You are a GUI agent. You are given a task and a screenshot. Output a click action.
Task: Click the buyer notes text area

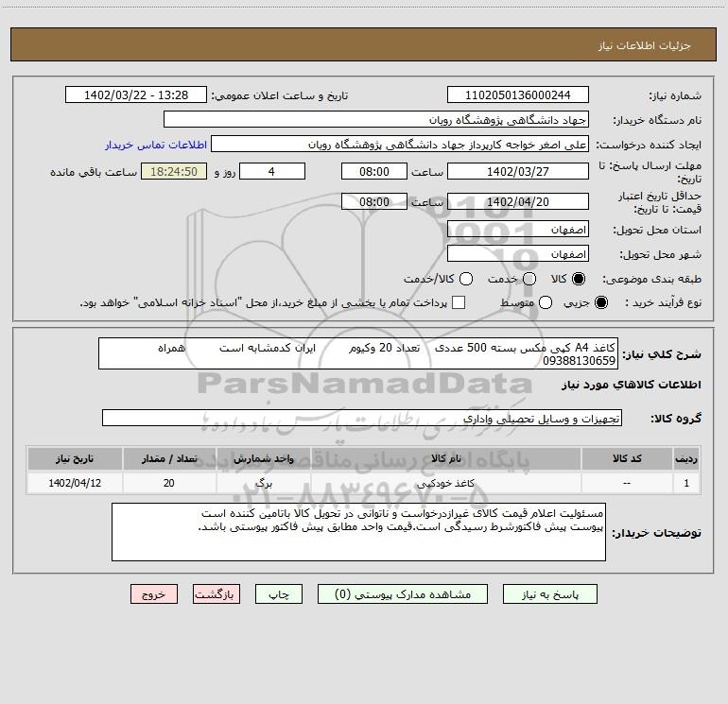[358, 532]
